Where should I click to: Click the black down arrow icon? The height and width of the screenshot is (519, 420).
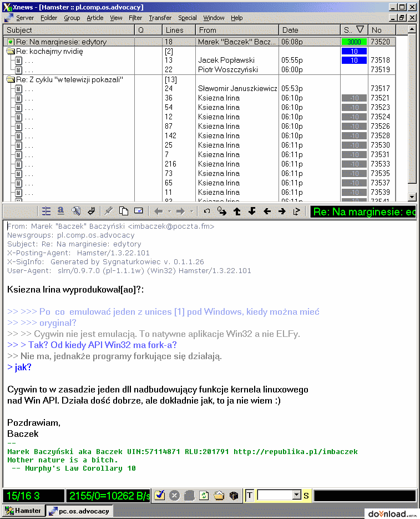(x=252, y=211)
